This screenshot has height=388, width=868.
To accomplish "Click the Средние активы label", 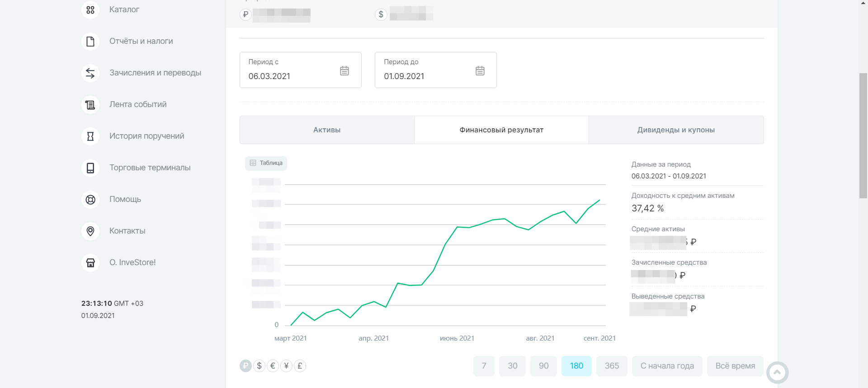I will click(x=658, y=229).
